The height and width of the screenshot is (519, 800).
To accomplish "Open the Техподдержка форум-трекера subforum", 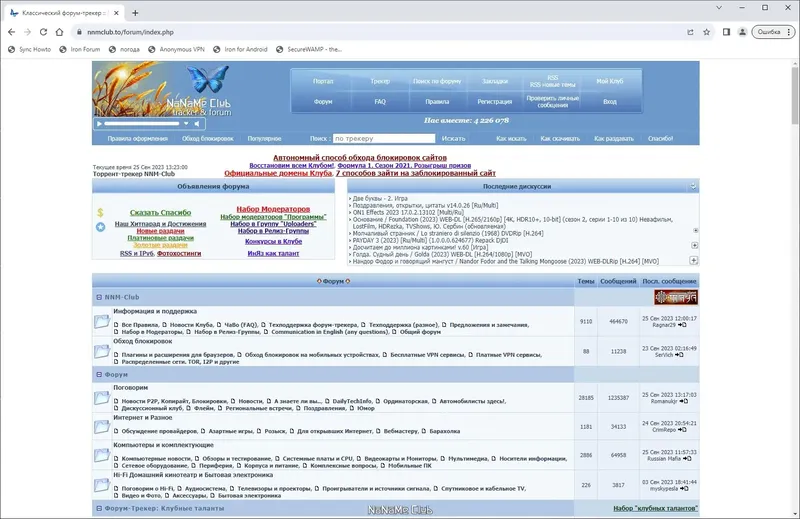I will pyautogui.click(x=313, y=325).
